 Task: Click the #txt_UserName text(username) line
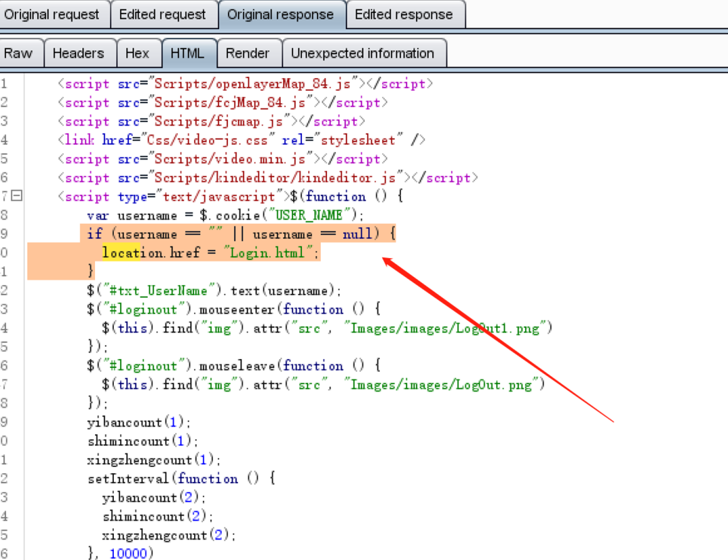214,290
